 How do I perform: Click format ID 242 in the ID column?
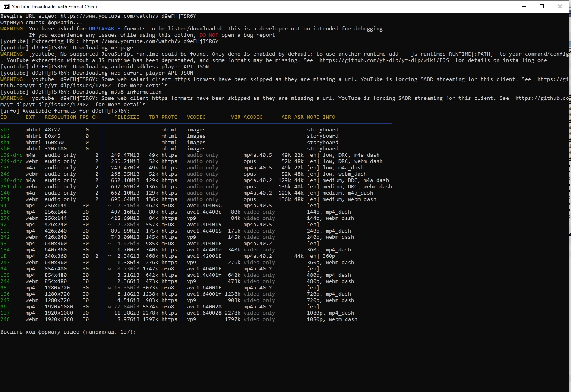5,237
